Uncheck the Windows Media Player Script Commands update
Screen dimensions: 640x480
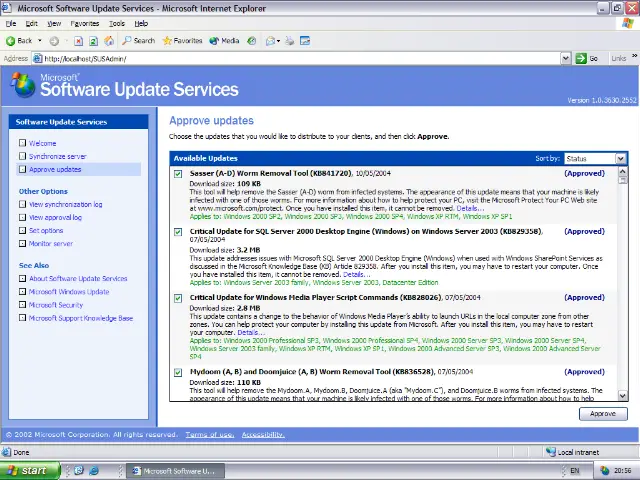178,298
